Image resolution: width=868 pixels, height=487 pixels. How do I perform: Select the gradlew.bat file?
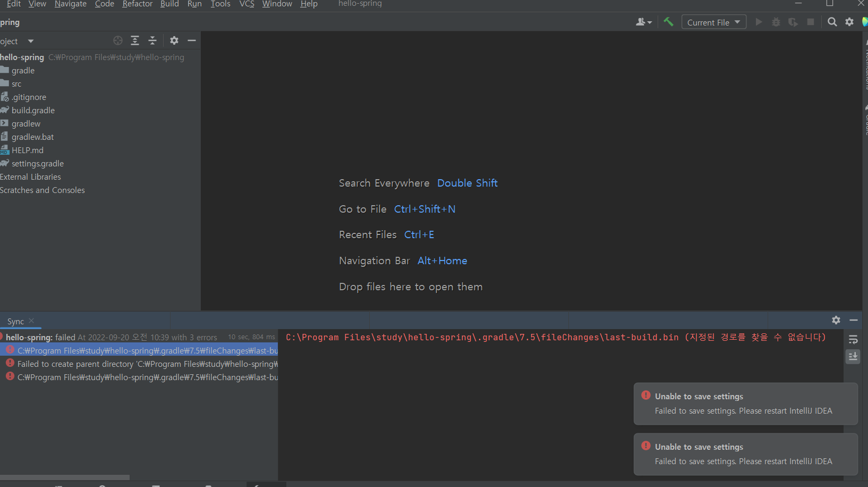click(100, 137)
